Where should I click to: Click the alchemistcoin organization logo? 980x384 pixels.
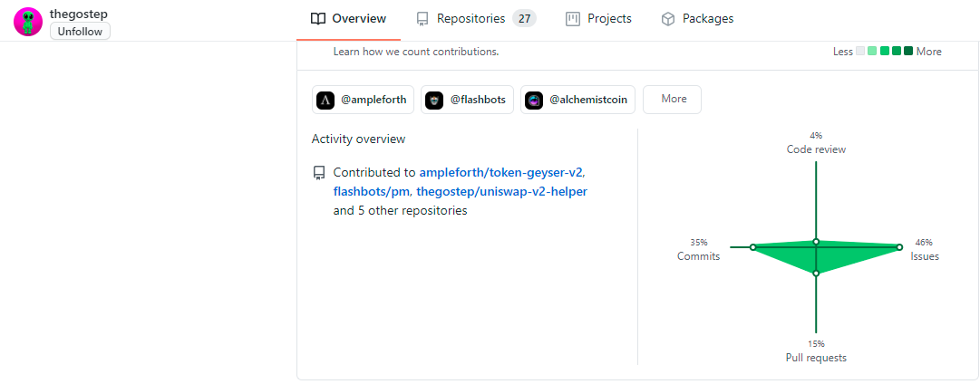pos(534,100)
